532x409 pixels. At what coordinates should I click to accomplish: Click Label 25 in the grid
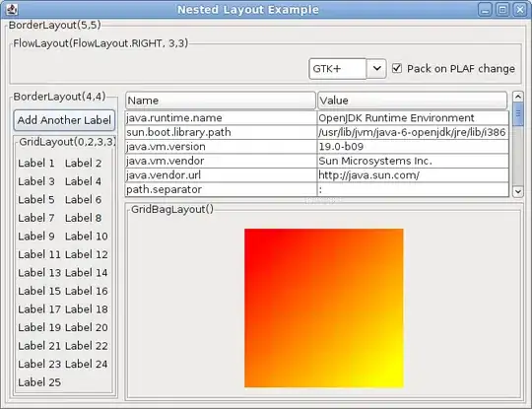click(x=39, y=382)
